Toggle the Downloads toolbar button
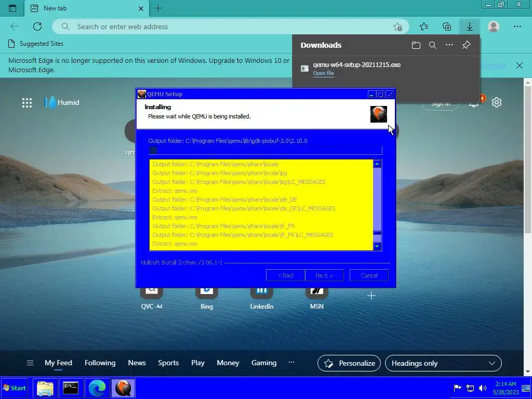The width and height of the screenshot is (532, 399). (x=470, y=26)
